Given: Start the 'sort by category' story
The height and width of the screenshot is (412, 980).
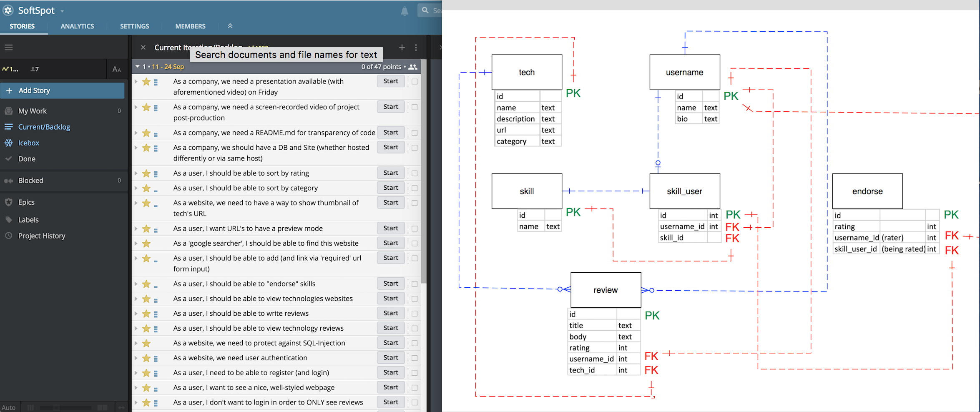Looking at the screenshot, I should point(391,188).
